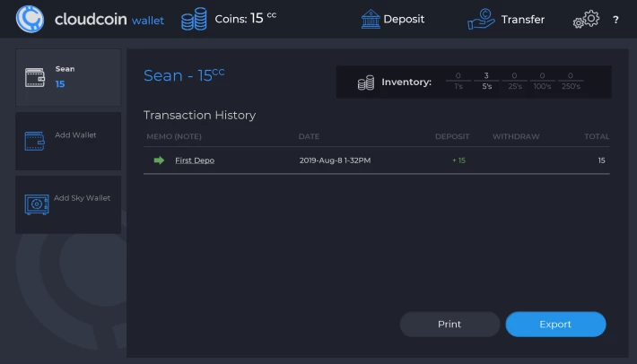Image resolution: width=637 pixels, height=364 pixels.
Task: Click the DEPOSIT column header
Action: pos(452,136)
